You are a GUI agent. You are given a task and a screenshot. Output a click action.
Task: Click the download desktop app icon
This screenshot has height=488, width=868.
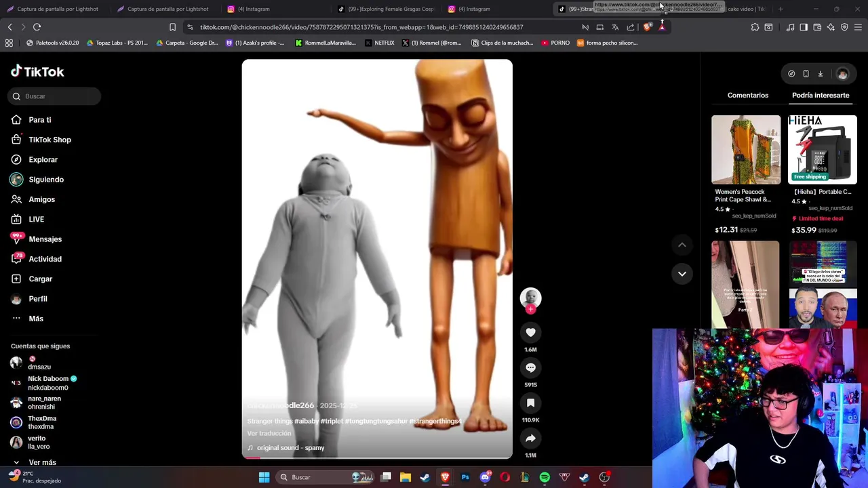(820, 74)
